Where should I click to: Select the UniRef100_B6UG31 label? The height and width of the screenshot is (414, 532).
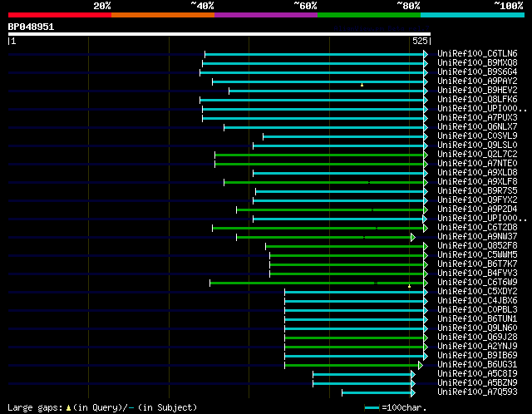tap(477, 365)
